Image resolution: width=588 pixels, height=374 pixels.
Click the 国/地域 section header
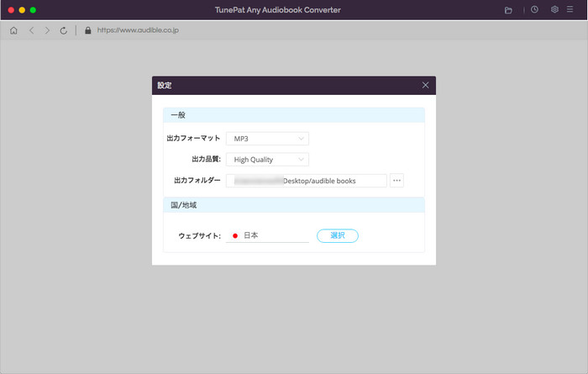[x=294, y=205]
